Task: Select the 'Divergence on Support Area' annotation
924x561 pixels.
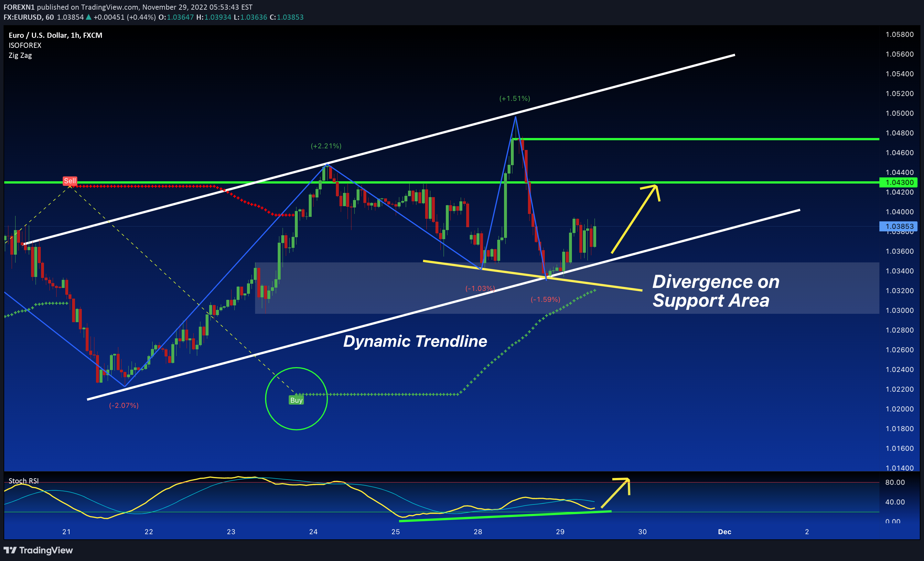Action: 715,291
